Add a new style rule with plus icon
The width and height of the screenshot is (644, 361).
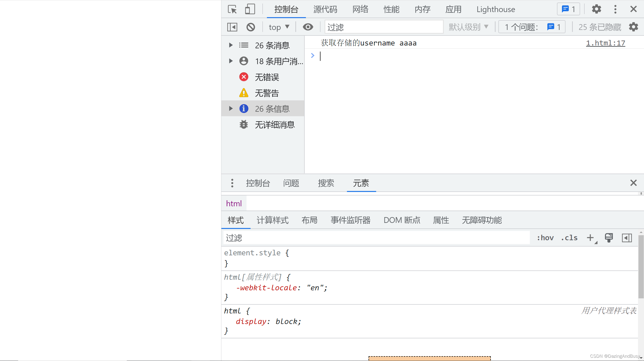[x=590, y=237]
